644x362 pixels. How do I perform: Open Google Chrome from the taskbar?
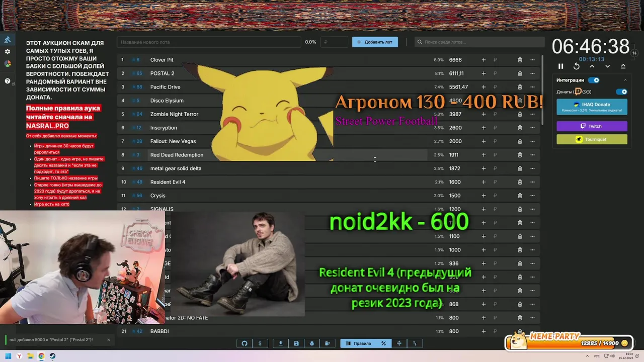tap(41, 356)
